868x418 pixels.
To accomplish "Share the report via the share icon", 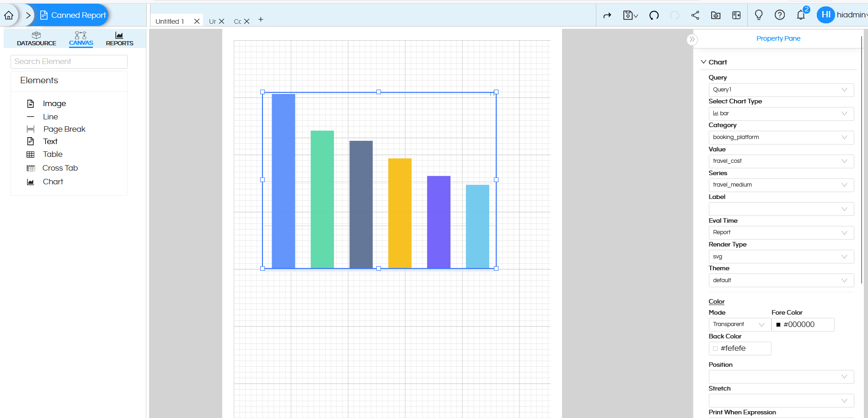I will click(x=695, y=15).
